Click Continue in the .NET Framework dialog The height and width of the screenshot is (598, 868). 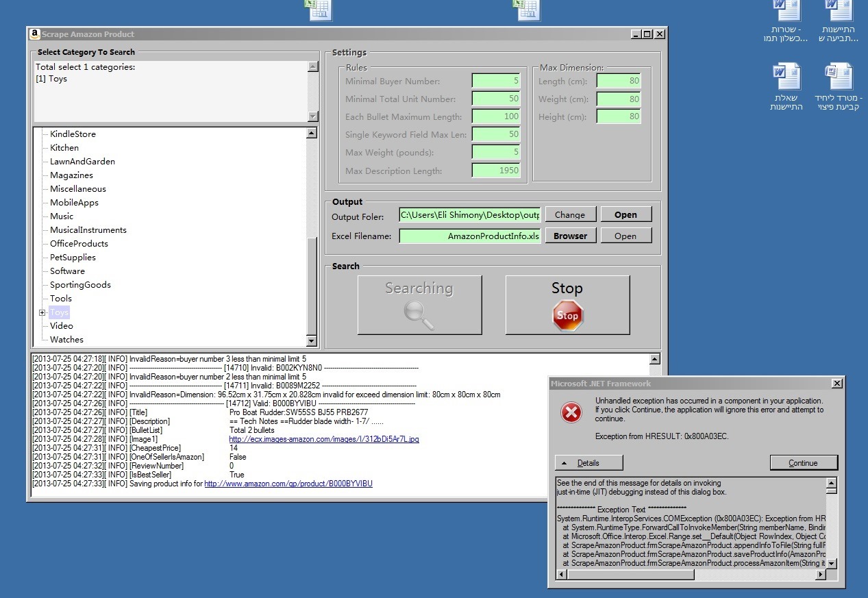pos(804,462)
